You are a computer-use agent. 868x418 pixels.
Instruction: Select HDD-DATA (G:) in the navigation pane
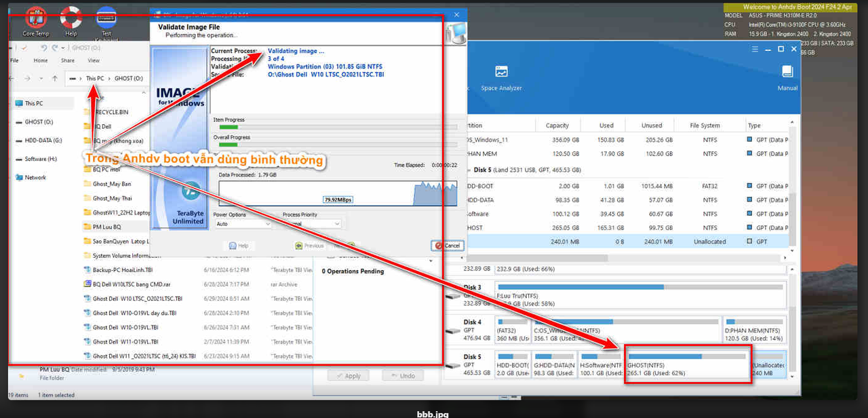(x=43, y=140)
